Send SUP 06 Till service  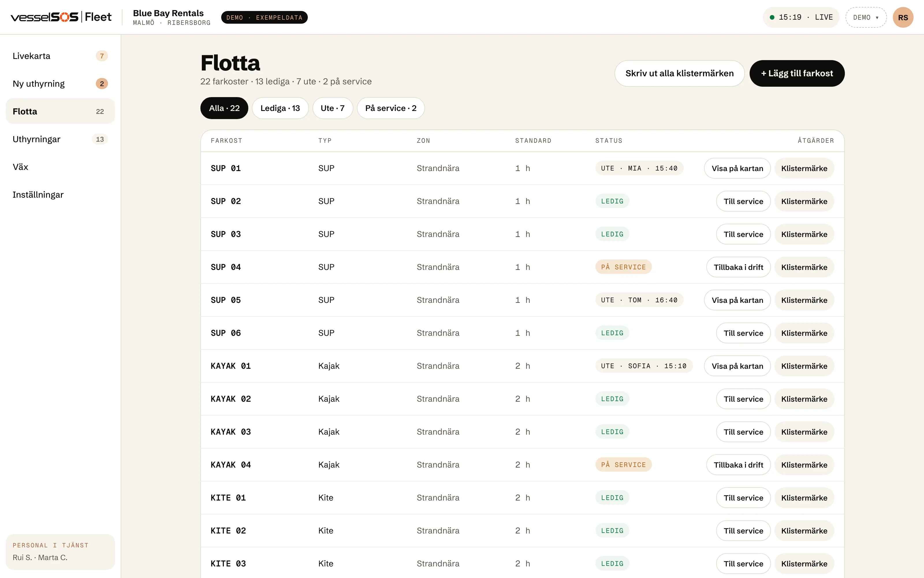(x=744, y=333)
